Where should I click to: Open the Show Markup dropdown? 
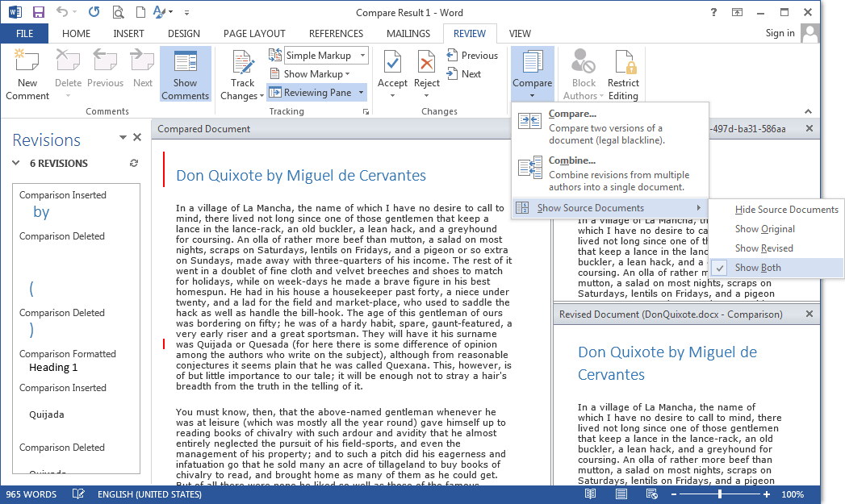(x=310, y=73)
